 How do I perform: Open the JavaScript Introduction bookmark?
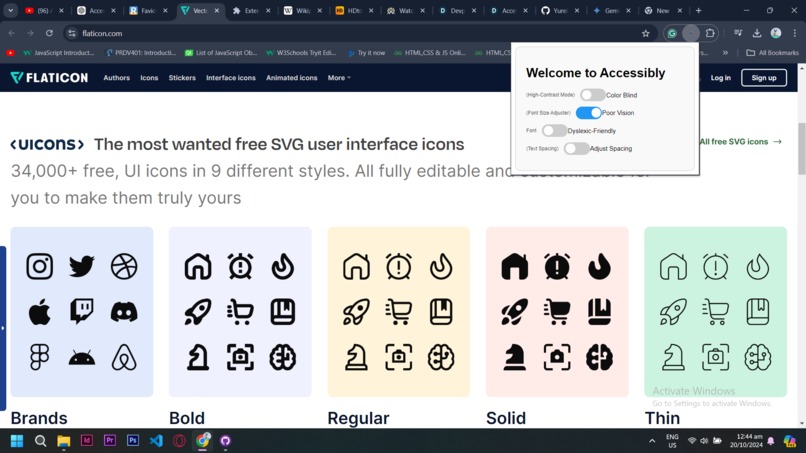[x=59, y=52]
